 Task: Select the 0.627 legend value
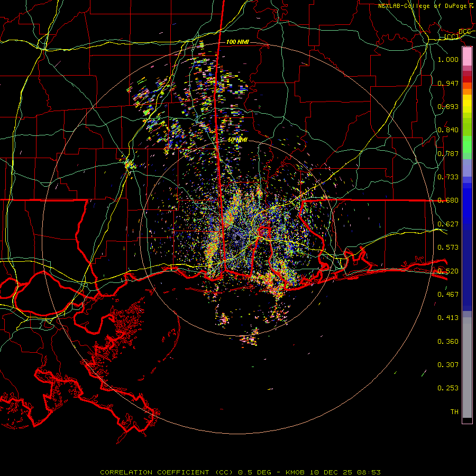coord(448,224)
